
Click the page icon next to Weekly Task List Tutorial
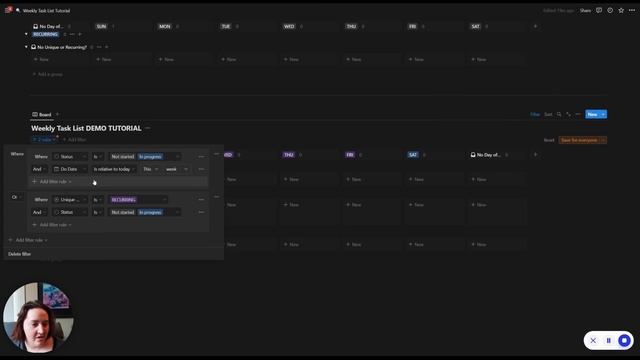[18, 10]
